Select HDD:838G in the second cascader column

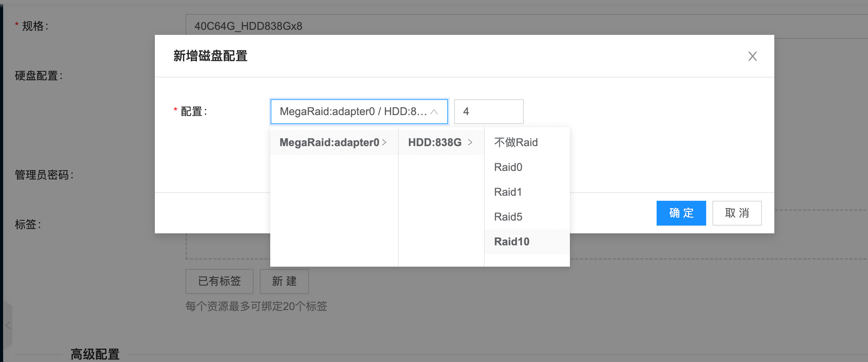click(x=435, y=142)
